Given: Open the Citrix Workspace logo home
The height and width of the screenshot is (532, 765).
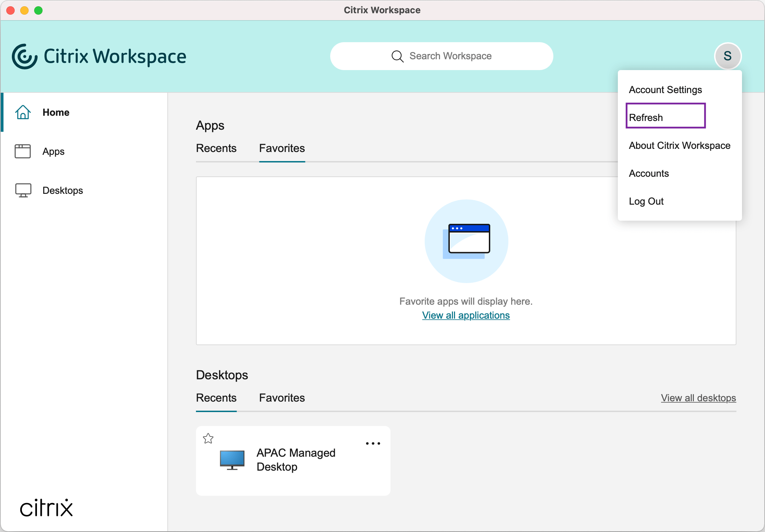Looking at the screenshot, I should [99, 56].
